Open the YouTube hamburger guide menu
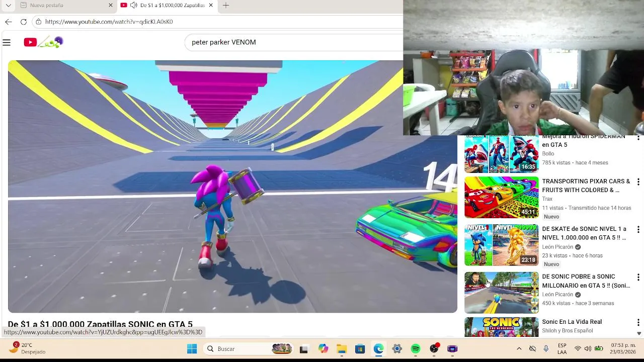The width and height of the screenshot is (644, 362). [7, 43]
